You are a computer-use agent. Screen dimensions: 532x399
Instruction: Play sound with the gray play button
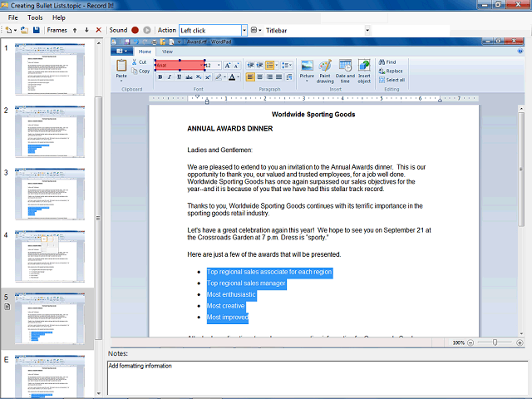point(147,30)
